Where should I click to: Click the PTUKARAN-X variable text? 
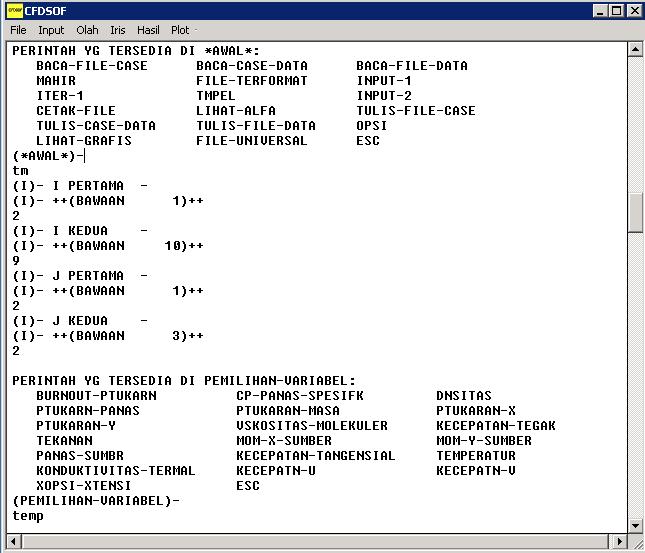click(476, 411)
